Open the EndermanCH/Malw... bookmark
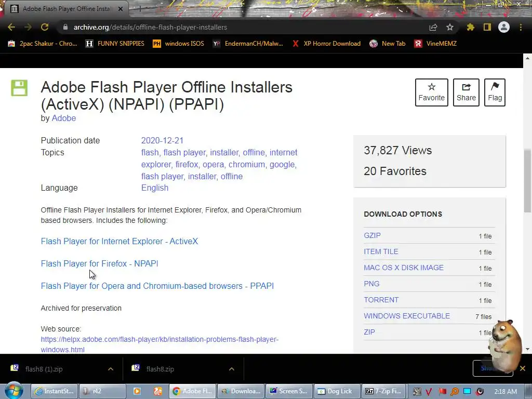 point(248,44)
